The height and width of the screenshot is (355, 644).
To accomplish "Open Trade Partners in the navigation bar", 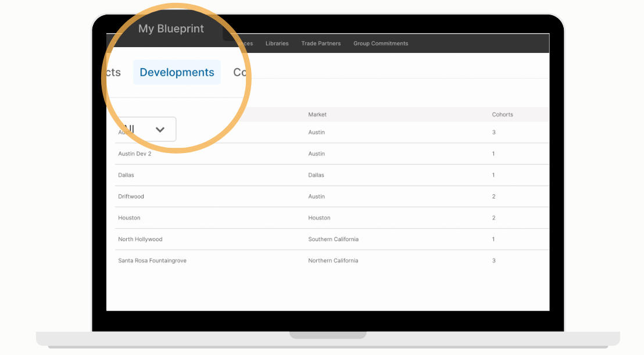I will [321, 44].
